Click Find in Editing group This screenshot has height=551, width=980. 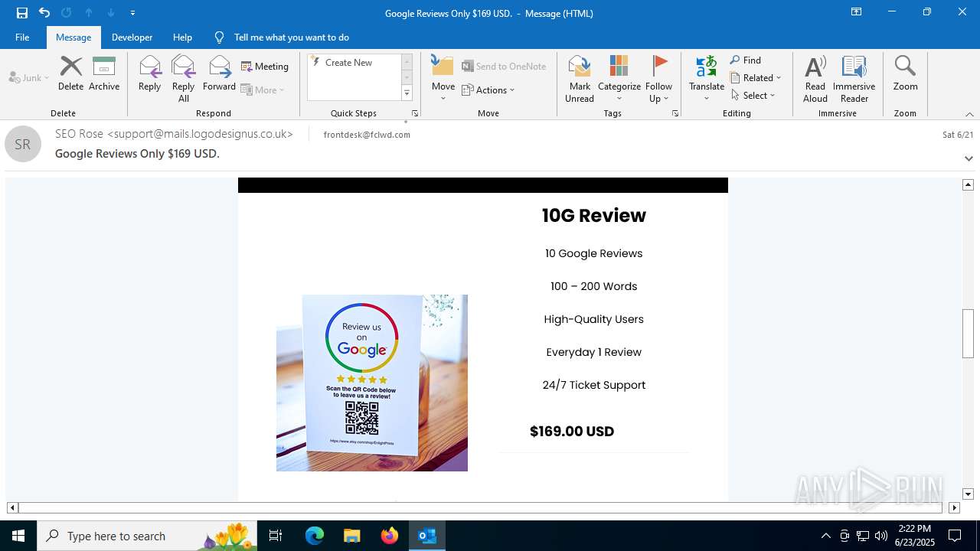[x=746, y=60]
